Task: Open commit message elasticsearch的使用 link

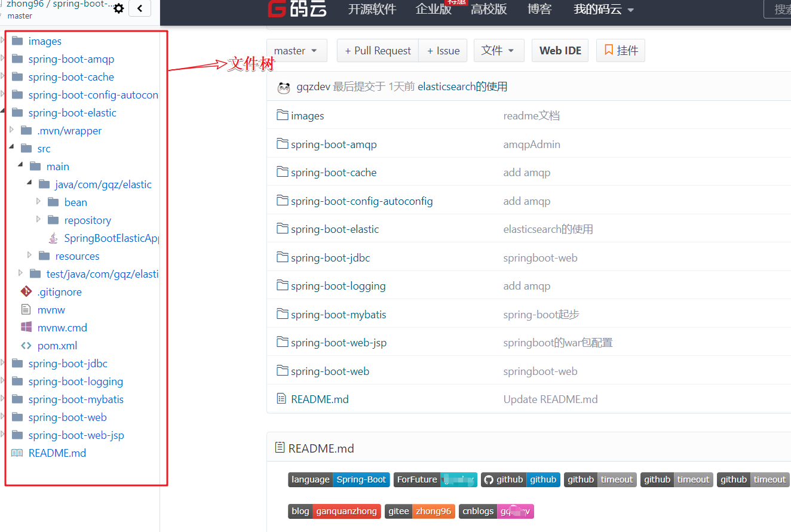Action: pos(462,87)
